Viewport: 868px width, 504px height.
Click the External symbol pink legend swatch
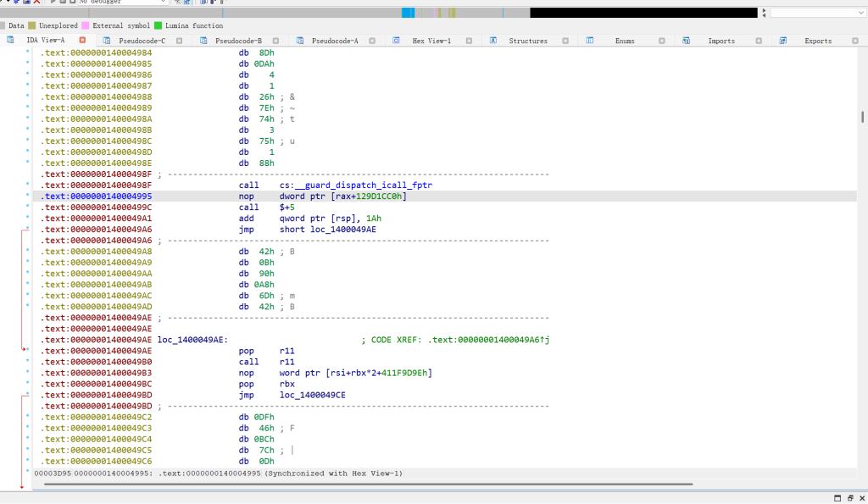[86, 26]
